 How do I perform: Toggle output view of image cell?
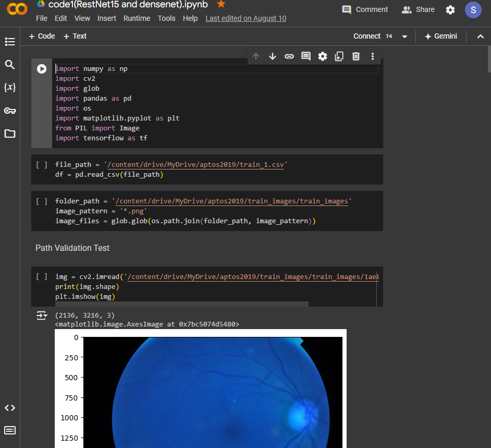coord(42,316)
